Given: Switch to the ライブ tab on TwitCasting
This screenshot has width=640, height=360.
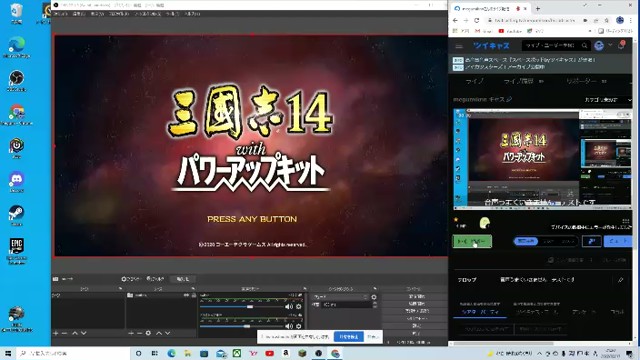Looking at the screenshot, I should tap(474, 81).
